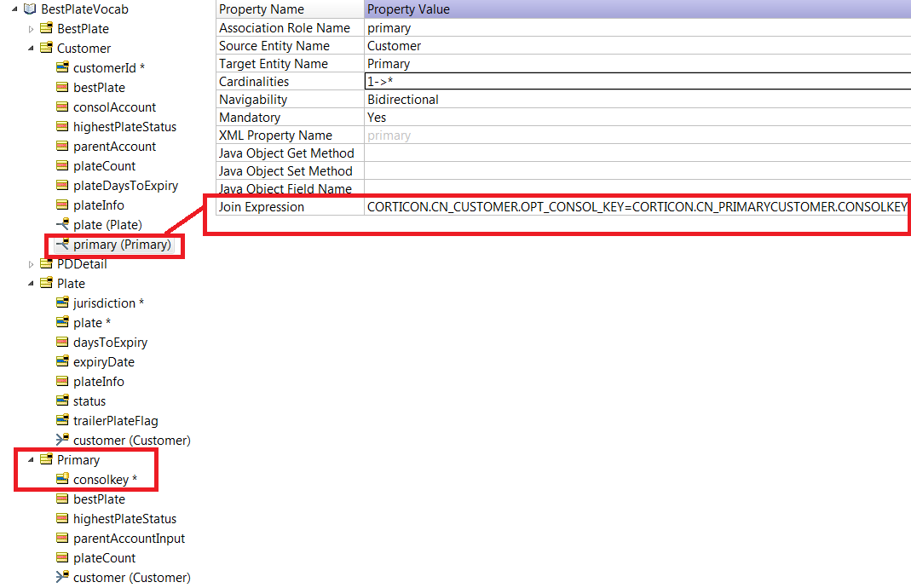Image resolution: width=911 pixels, height=588 pixels.
Task: Click the plate (Plate) association icon
Action: pos(62,223)
